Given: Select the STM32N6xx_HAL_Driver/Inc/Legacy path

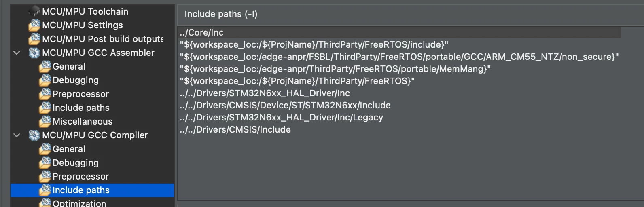Looking at the screenshot, I should [x=281, y=117].
